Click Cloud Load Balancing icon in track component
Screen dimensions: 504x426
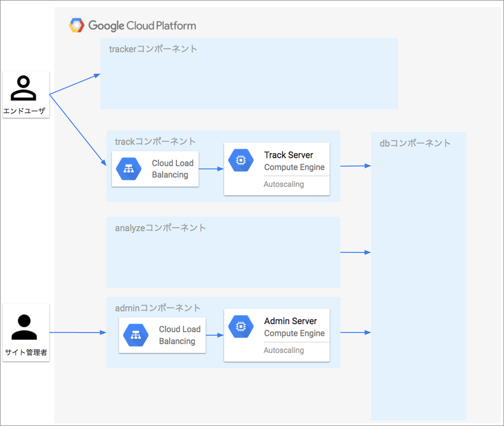pyautogui.click(x=129, y=169)
